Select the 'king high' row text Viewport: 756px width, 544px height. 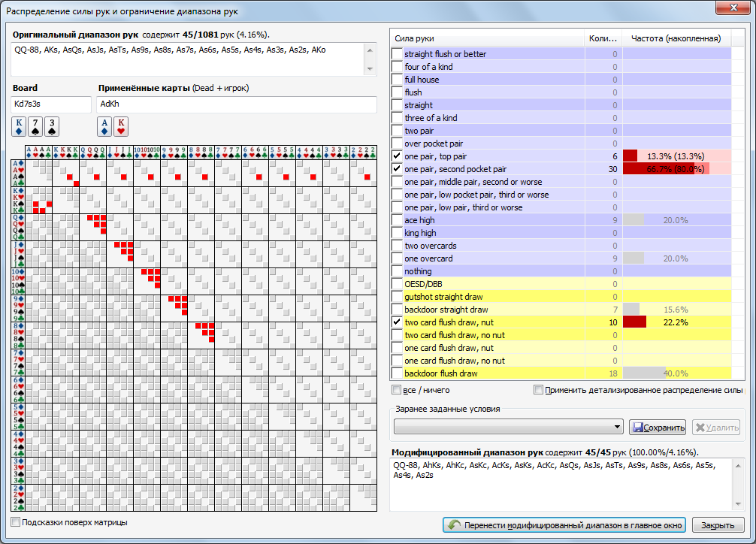coord(420,233)
